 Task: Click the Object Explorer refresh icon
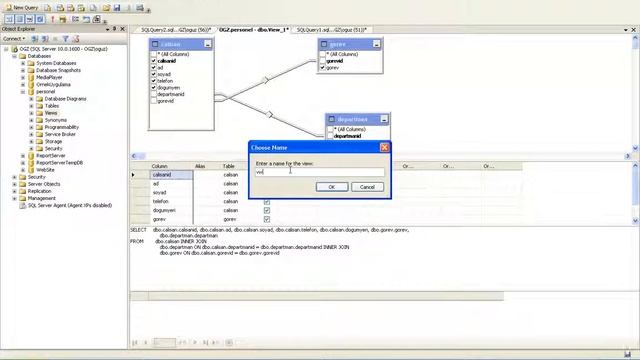(76, 38)
